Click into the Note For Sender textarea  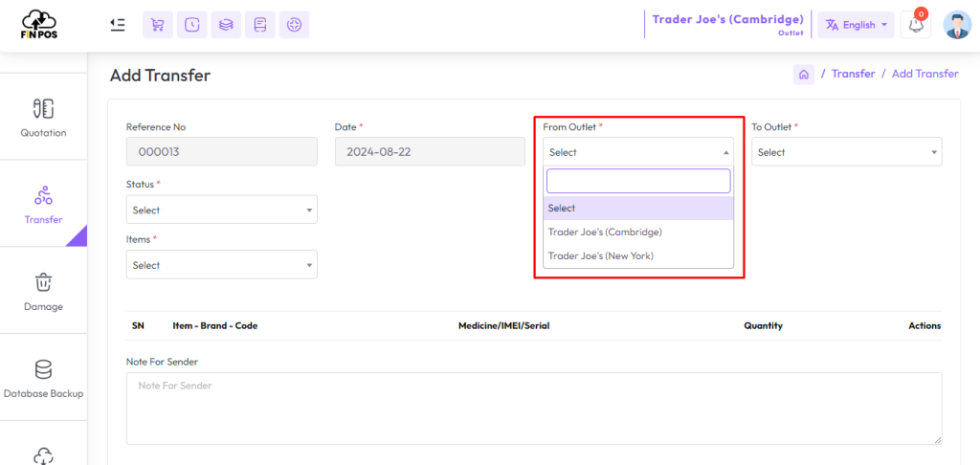coord(534,409)
